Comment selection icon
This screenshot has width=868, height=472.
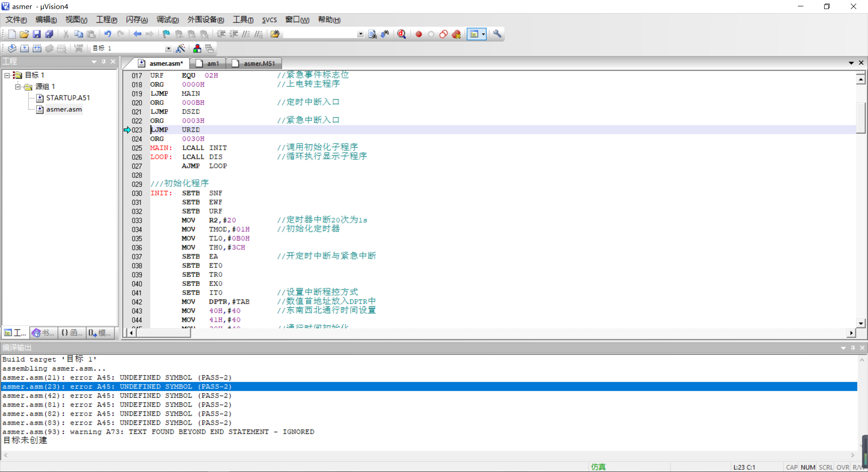click(246, 34)
